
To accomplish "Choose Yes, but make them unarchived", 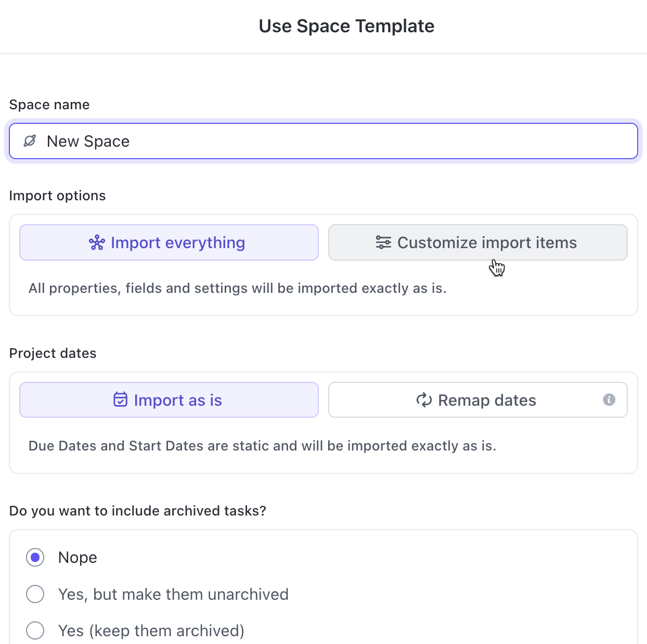I will tap(35, 594).
